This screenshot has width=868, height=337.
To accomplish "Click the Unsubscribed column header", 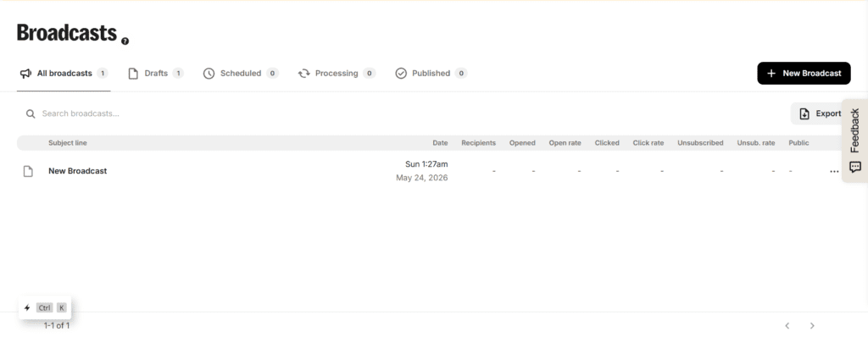I will [x=700, y=143].
